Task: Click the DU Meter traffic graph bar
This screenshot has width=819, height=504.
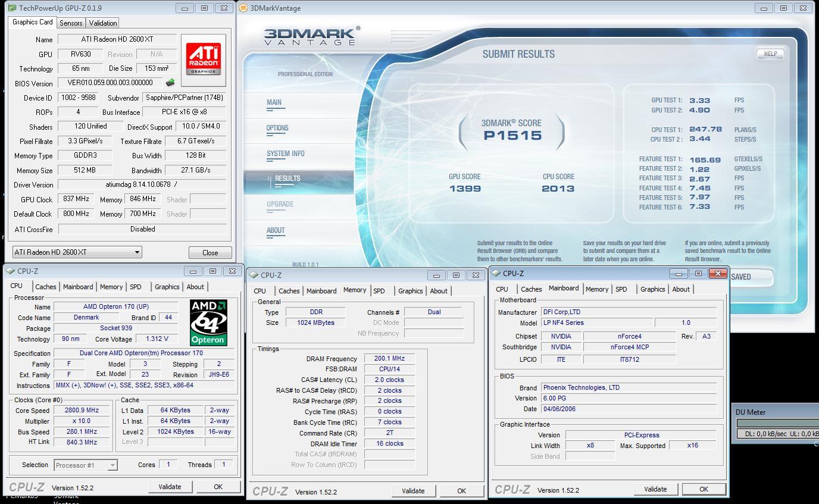Action: [777, 423]
